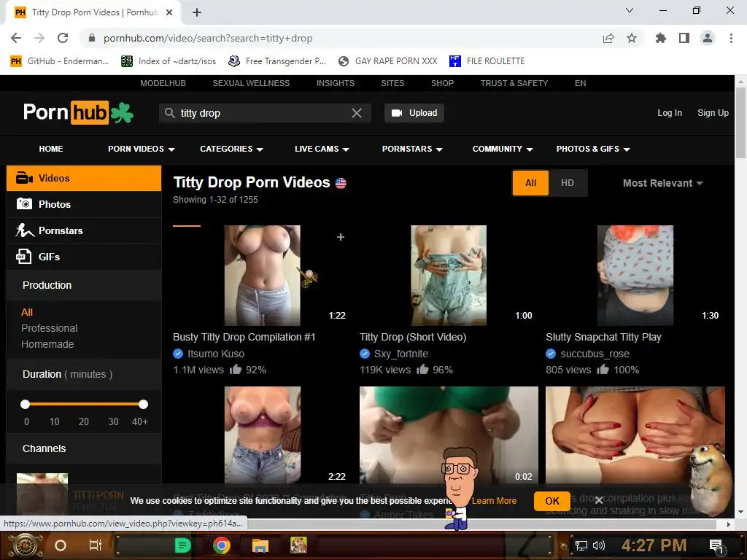Open the tab search chevron in the title bar
Viewport: 747px width, 560px height.
[x=630, y=10]
